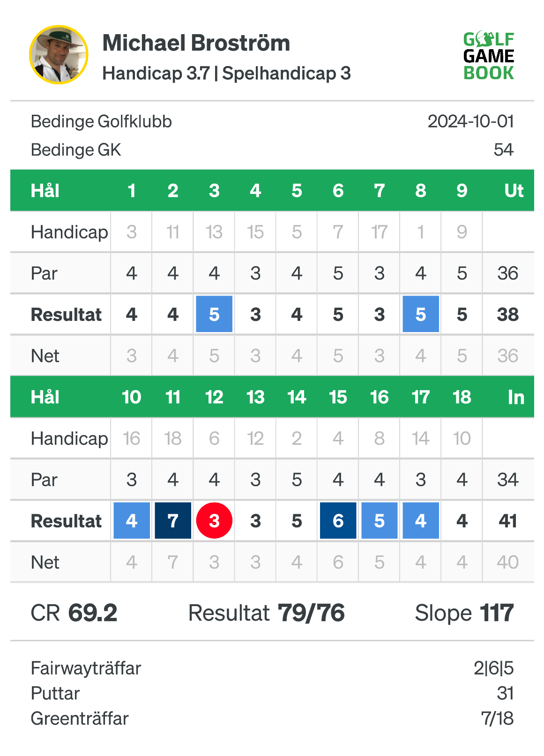Open the Golf GameBook logo
544x756 pixels.
489,56
